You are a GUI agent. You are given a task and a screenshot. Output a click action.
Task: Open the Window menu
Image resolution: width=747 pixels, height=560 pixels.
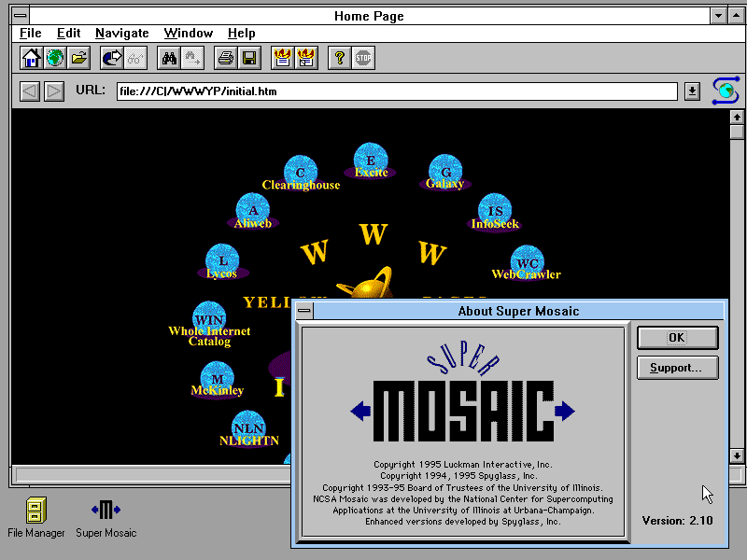[x=189, y=33]
